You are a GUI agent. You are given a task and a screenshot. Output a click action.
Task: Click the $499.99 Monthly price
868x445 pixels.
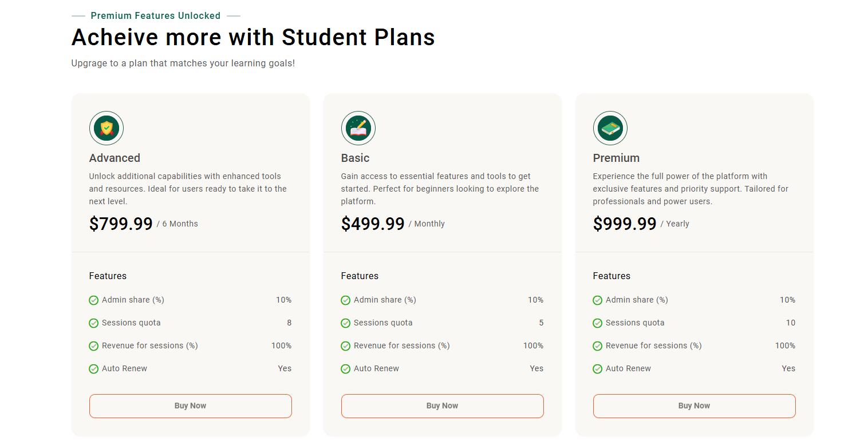pyautogui.click(x=373, y=224)
